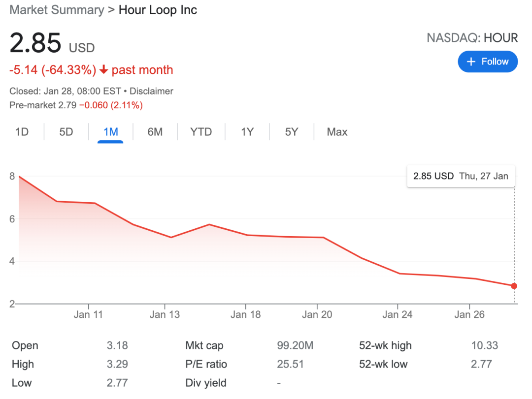Viewport: 532px width, 399px height.
Task: Click the -5.14 (-64.33%) change text
Action: (x=53, y=70)
